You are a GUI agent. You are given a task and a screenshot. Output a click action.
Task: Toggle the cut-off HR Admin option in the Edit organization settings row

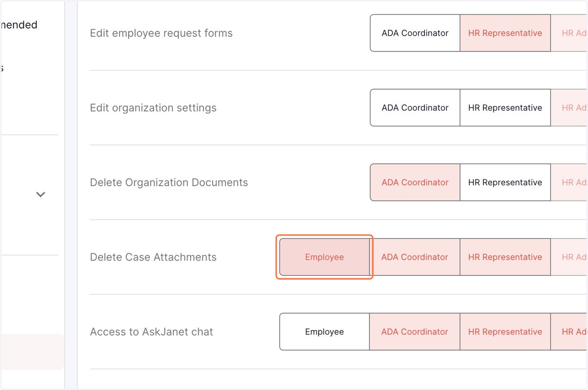[569, 108]
